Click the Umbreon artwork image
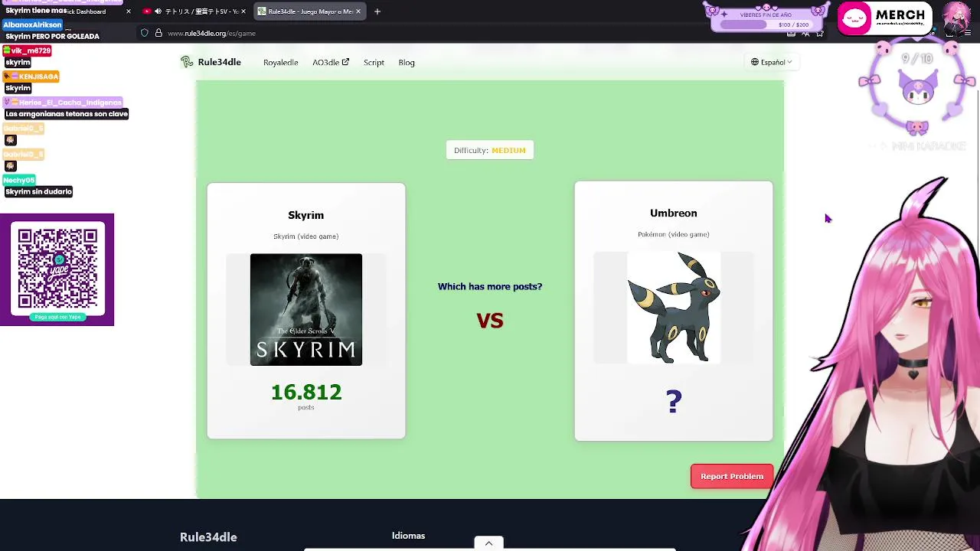 [x=674, y=308]
